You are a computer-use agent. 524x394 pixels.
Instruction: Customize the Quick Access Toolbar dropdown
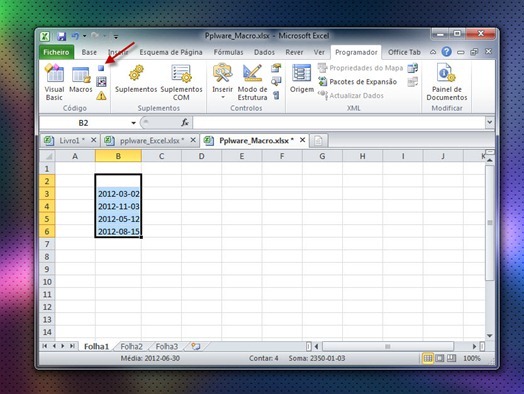[x=116, y=36]
